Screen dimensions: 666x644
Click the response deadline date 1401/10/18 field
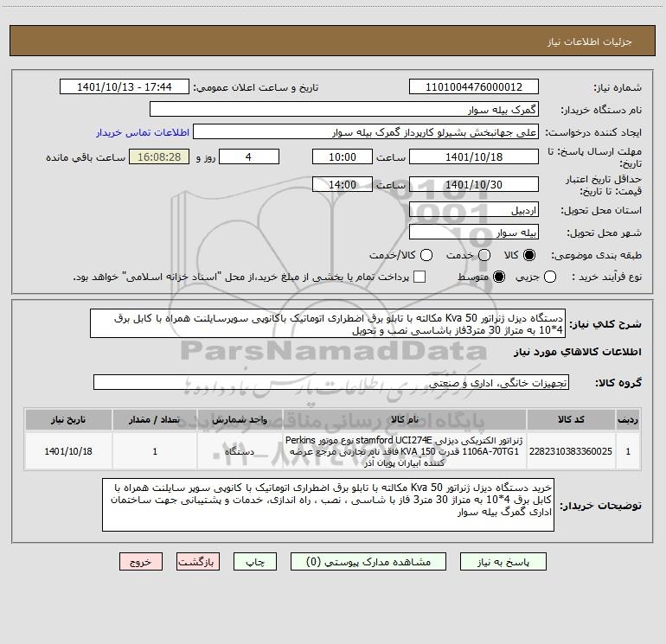[x=474, y=156]
